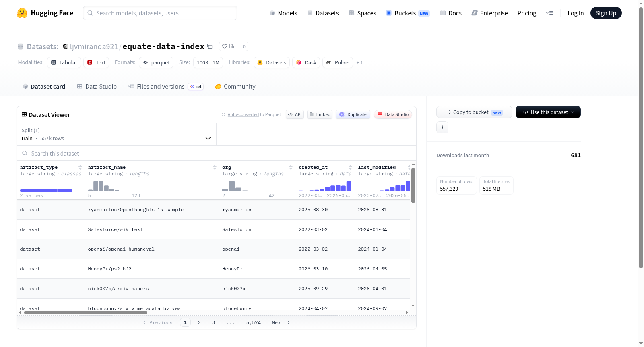Screen dimensions: 644x347
Task: Click the Hugging Face logo icon
Action: coord(22,13)
